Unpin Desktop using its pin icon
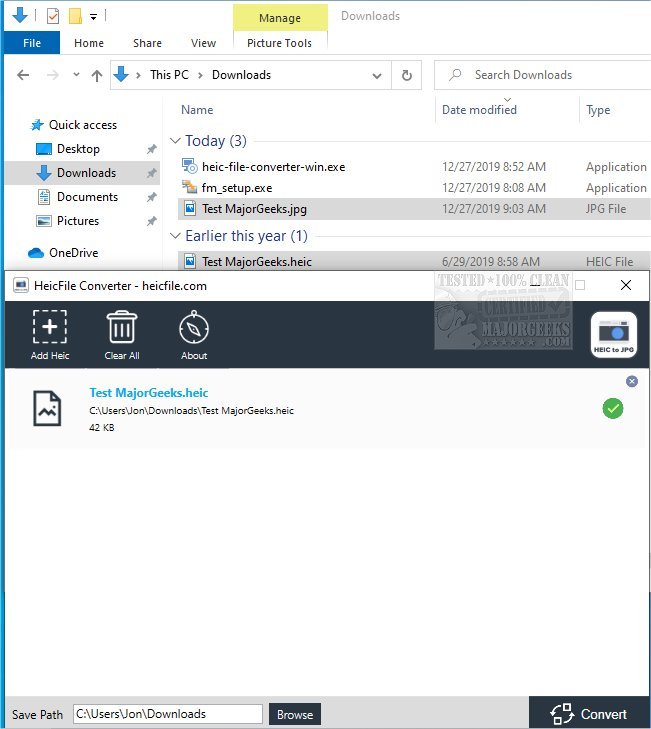Viewport: 651px width, 729px height. pyautogui.click(x=152, y=149)
